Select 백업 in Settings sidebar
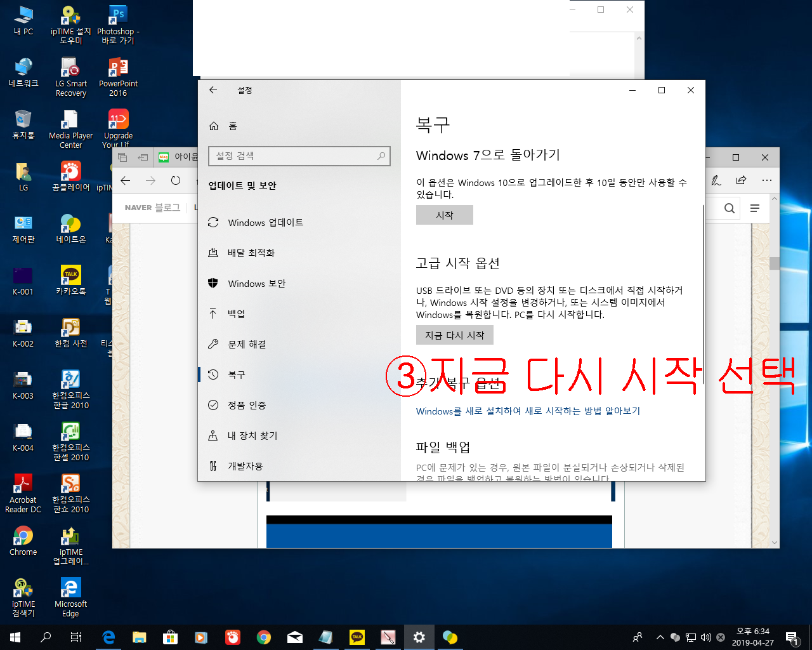Screen dimensions: 812x650 click(299, 314)
